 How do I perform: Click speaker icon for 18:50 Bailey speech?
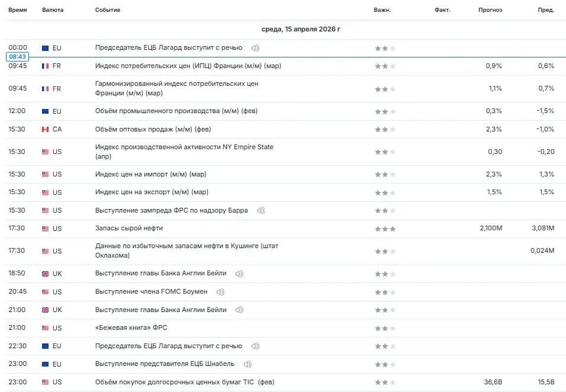239,274
